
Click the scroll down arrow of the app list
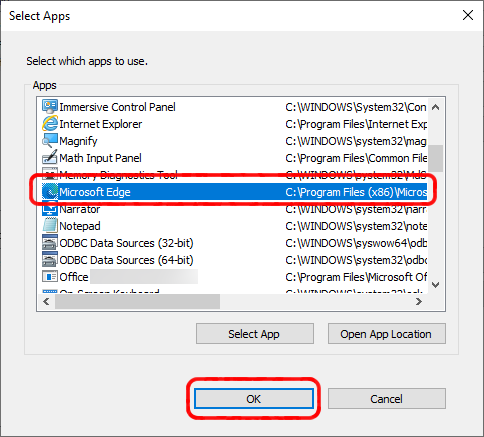(x=436, y=285)
